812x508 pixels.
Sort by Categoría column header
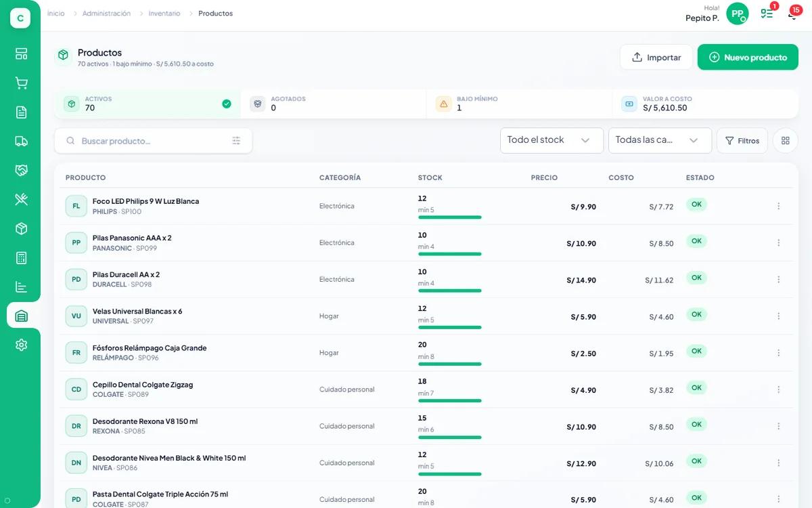click(340, 177)
